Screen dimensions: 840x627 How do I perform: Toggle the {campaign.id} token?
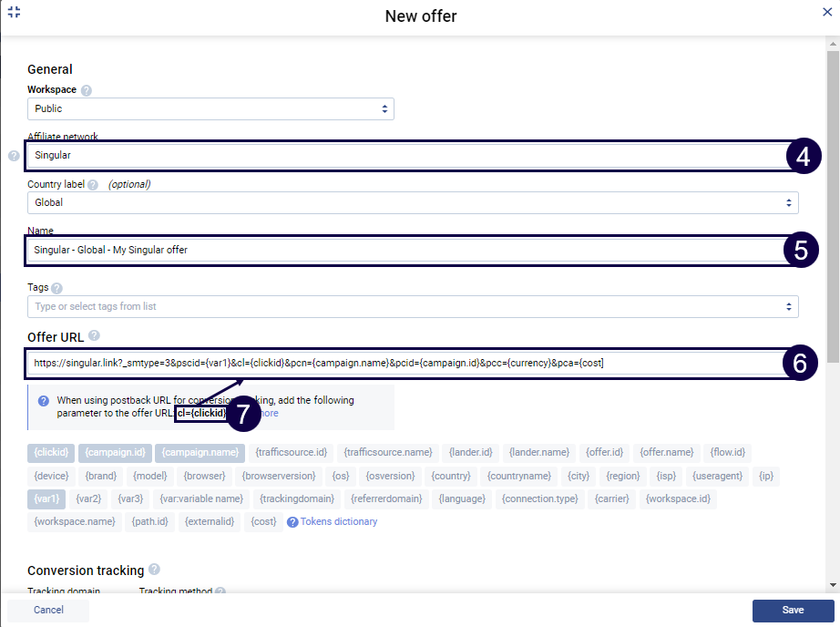[x=115, y=452]
